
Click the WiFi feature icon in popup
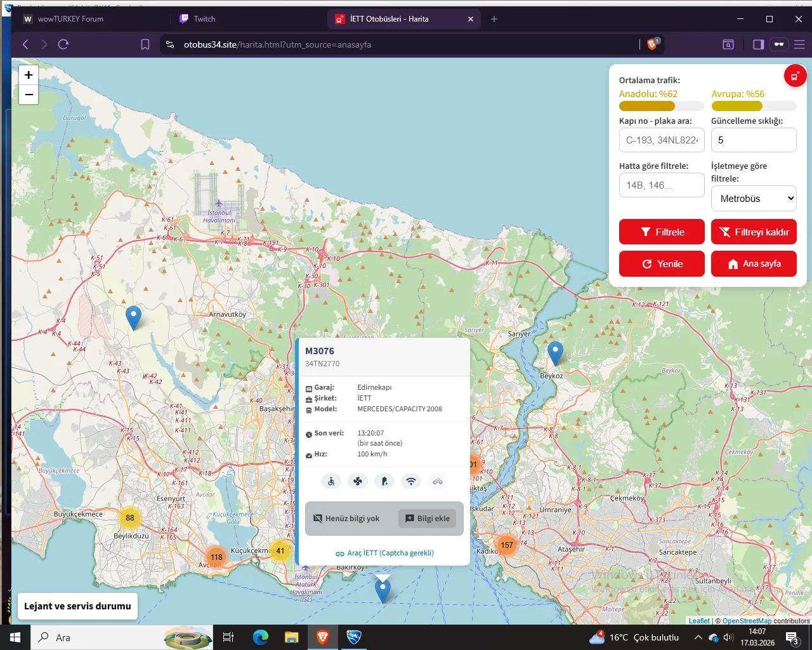coord(411,481)
